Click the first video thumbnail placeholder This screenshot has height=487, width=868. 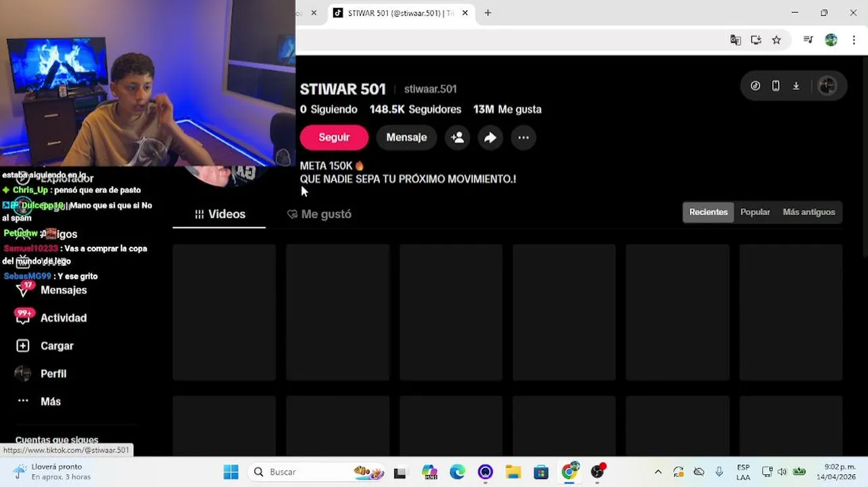[x=224, y=312]
